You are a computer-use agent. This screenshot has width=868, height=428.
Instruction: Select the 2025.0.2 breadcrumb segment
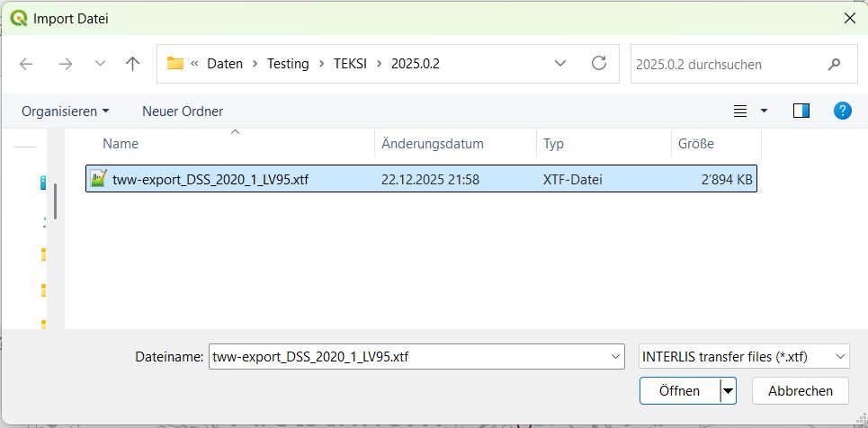coord(416,64)
